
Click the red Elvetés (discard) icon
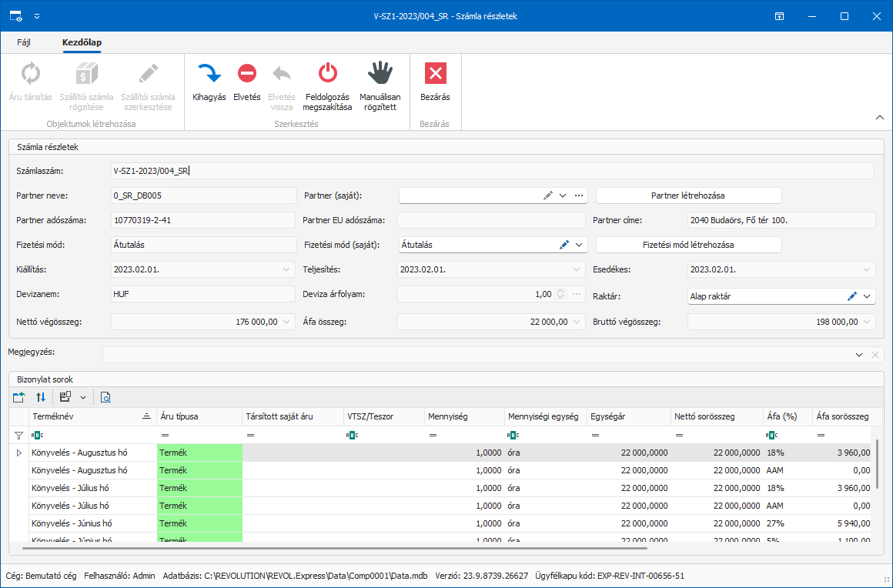click(x=246, y=73)
